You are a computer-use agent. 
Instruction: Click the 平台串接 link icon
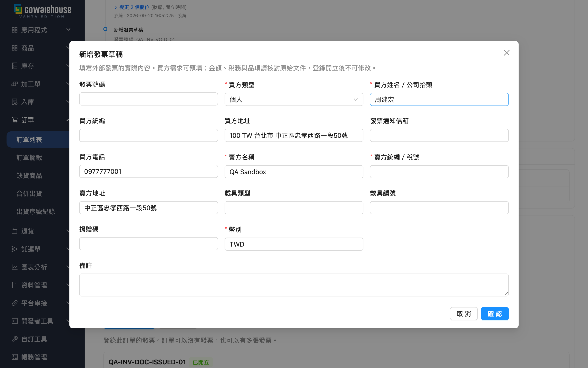coord(14,303)
